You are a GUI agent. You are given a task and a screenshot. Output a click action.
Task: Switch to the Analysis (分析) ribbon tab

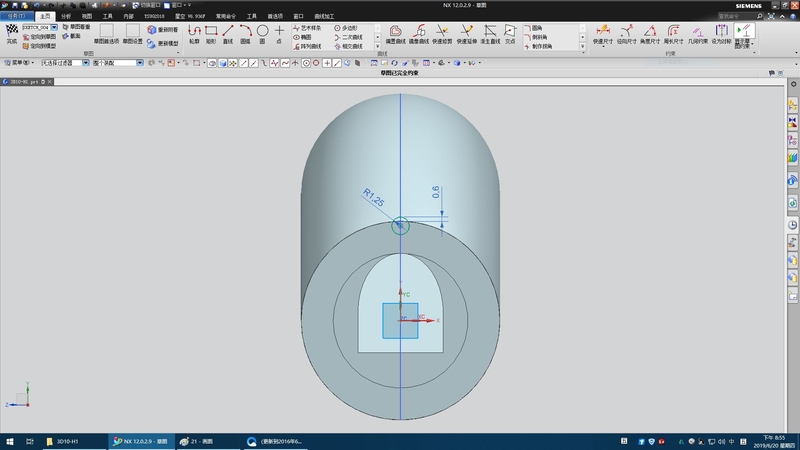(66, 17)
